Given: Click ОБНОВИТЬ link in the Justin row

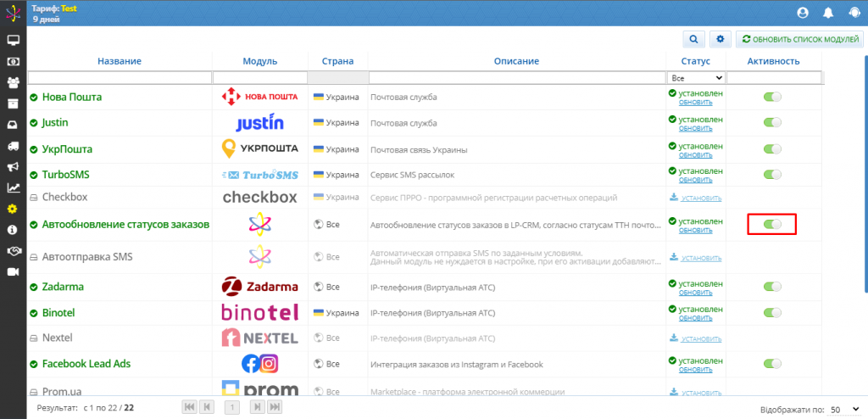Looking at the screenshot, I should tap(696, 129).
